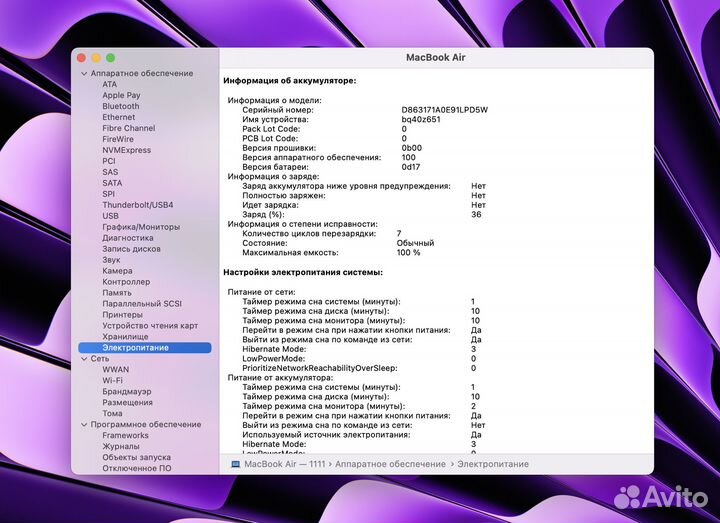Open the Журналы entry
The width and height of the screenshot is (720, 523).
[x=121, y=446]
